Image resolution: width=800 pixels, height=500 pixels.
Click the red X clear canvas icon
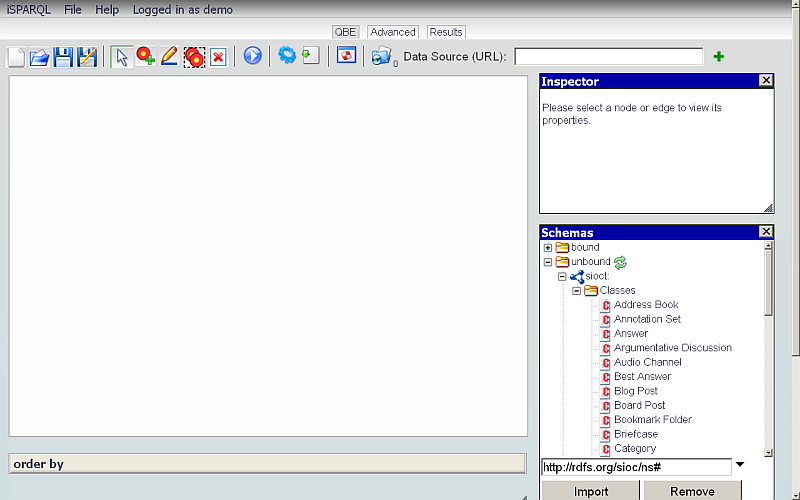tap(218, 57)
